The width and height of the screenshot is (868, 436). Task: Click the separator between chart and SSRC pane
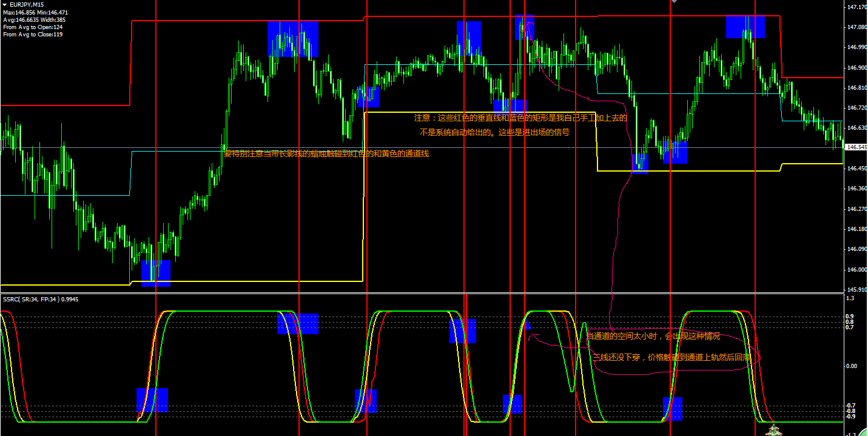tap(425, 293)
